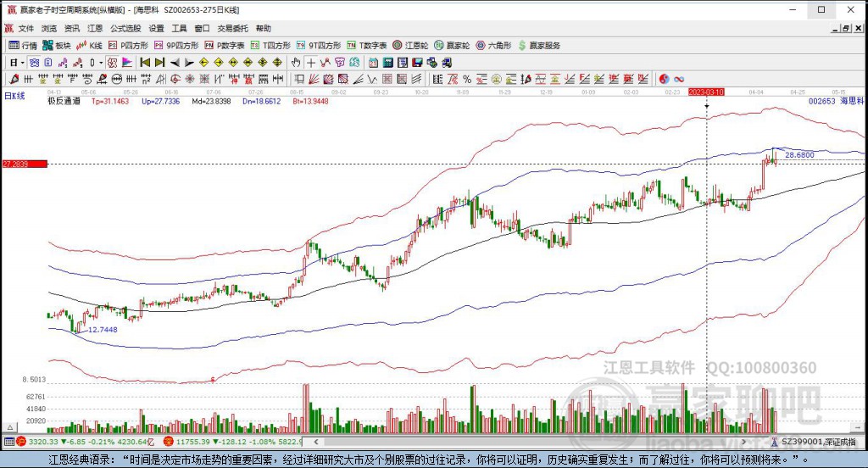This screenshot has height=468, width=868.
Task: Click the black left arrow icon
Action: pyautogui.click(x=175, y=63)
